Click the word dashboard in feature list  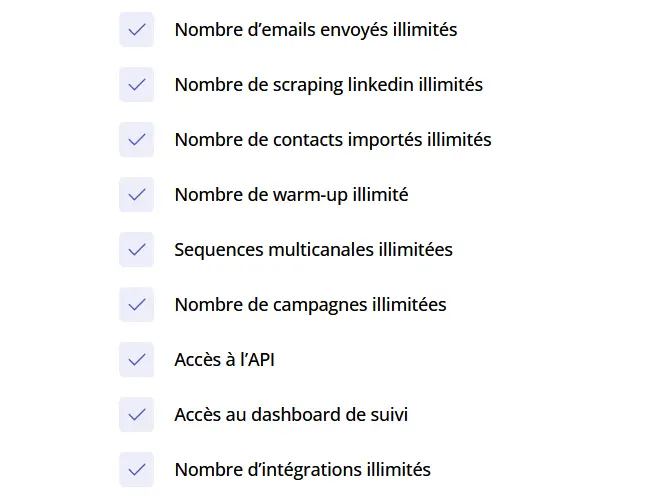(302, 415)
